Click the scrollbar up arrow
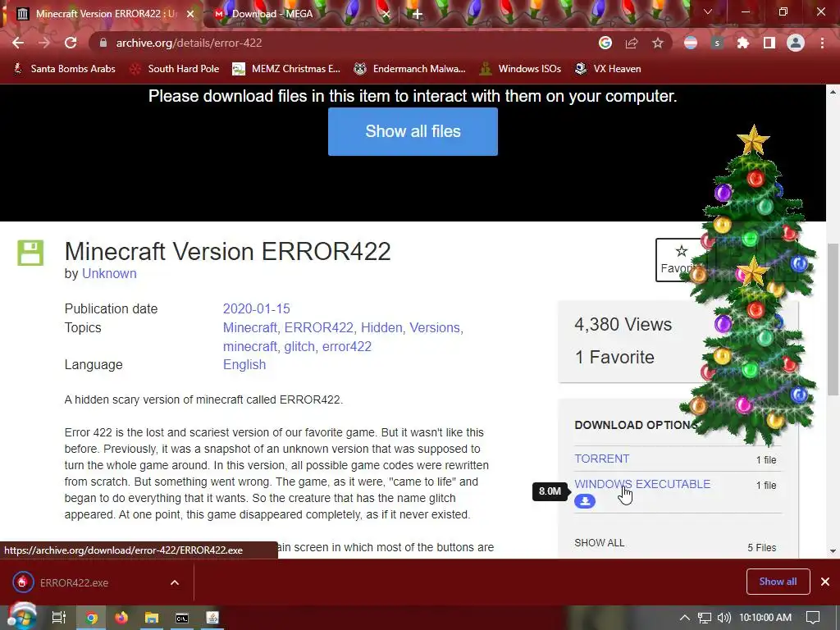 click(x=833, y=92)
